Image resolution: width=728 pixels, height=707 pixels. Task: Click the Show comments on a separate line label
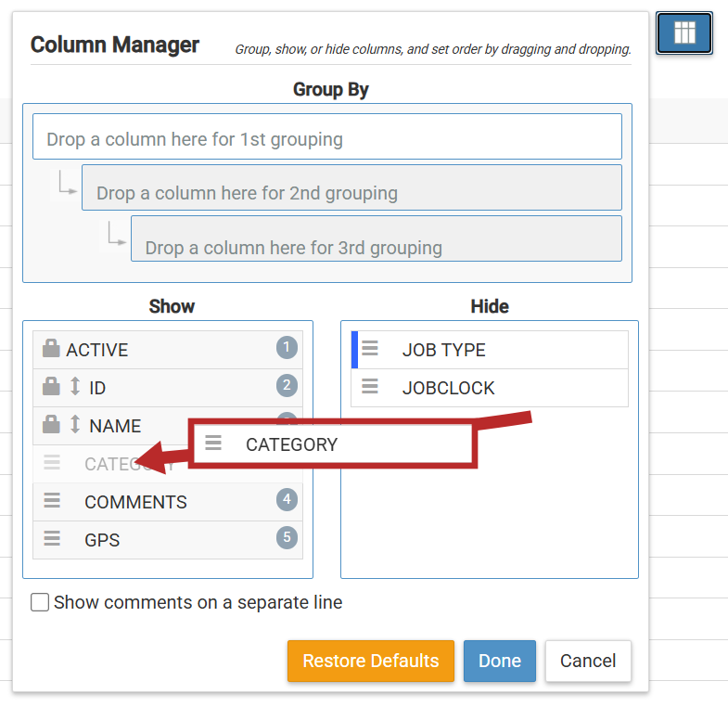pos(198,602)
